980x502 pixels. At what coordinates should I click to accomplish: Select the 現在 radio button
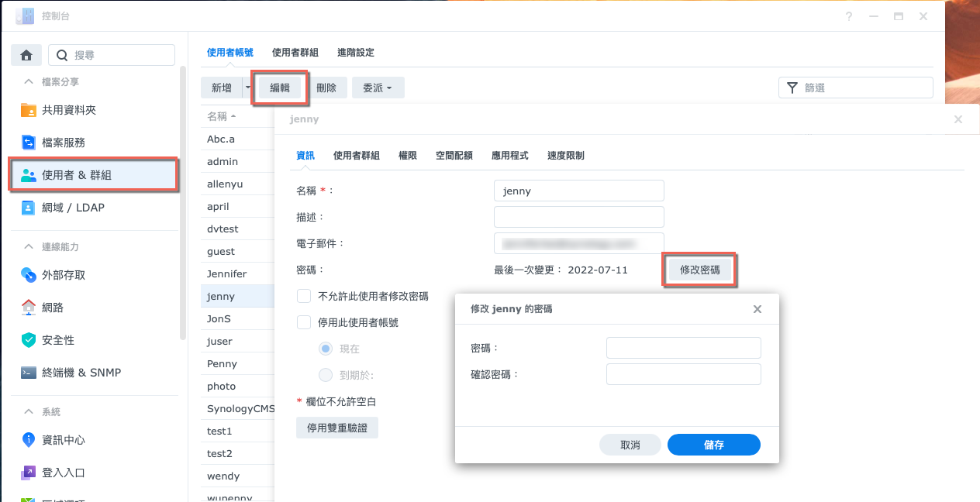click(x=326, y=349)
